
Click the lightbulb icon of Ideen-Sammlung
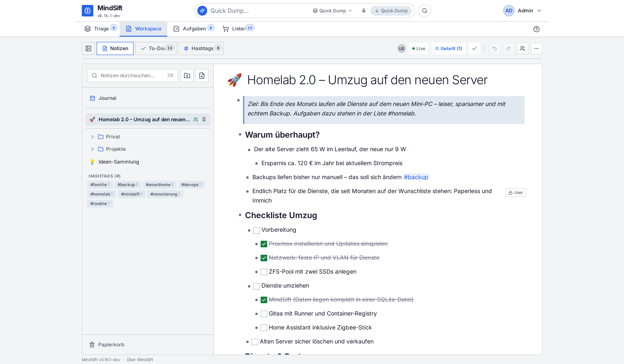pos(92,162)
